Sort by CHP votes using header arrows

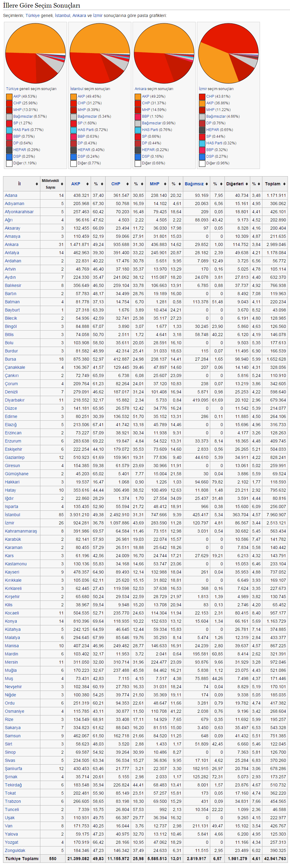127,184
